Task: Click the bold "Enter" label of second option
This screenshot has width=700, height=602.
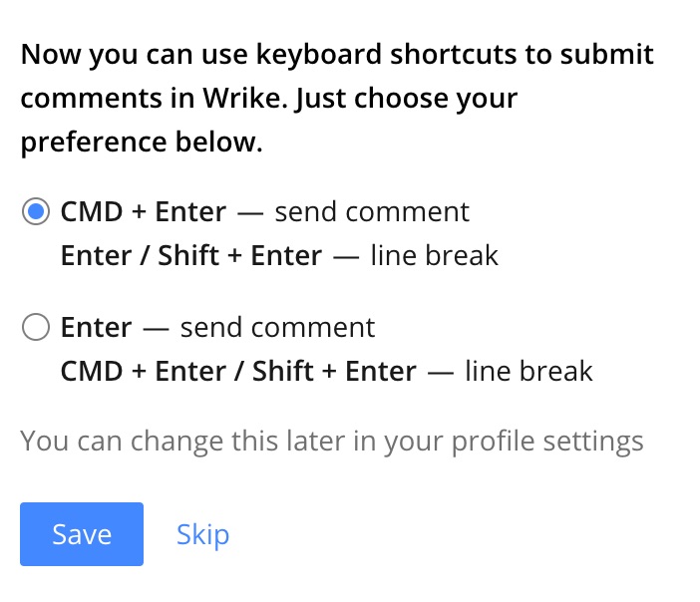Action: pos(97,327)
